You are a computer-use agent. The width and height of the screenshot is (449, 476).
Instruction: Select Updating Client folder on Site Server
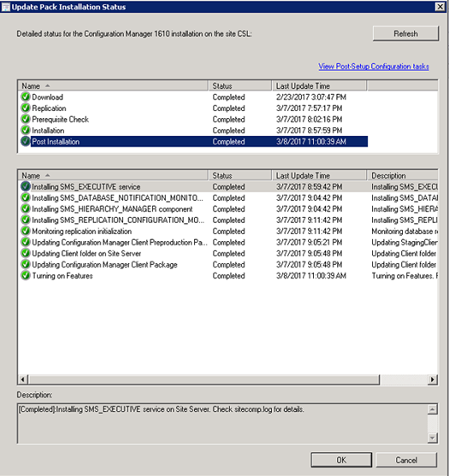227,253
